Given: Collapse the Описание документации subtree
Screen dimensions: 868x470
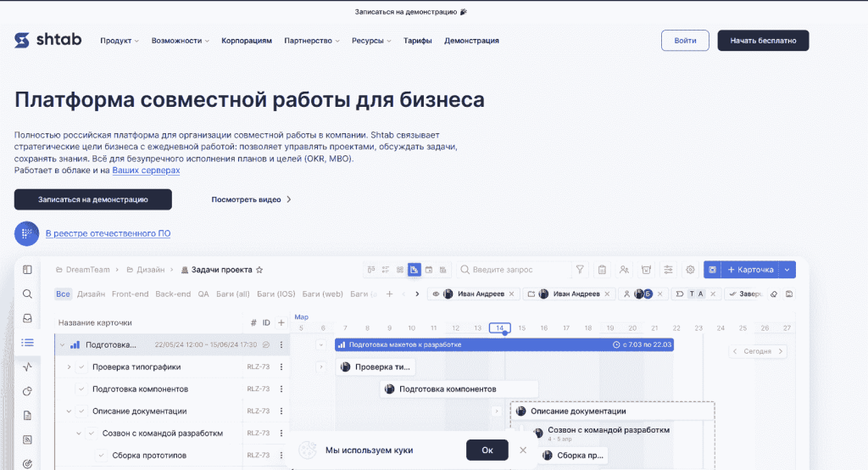Looking at the screenshot, I should [x=69, y=411].
